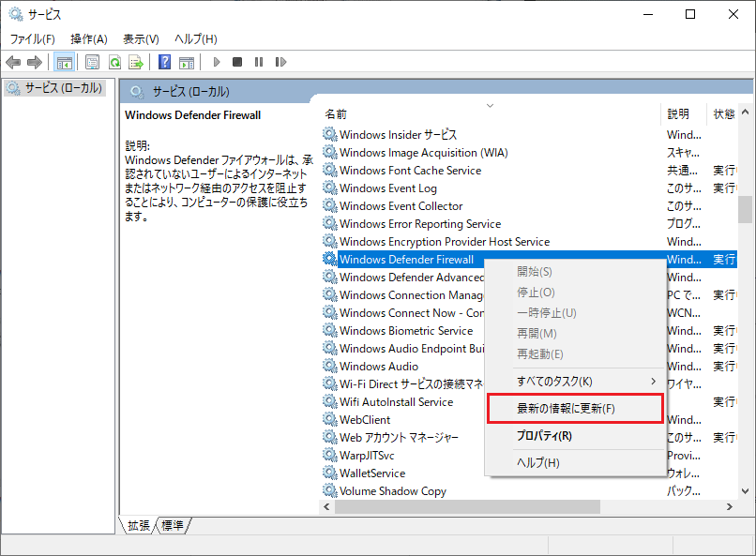Image resolution: width=756 pixels, height=556 pixels.
Task: Click gear icon next to Windows Biometric Service
Action: pyautogui.click(x=330, y=331)
